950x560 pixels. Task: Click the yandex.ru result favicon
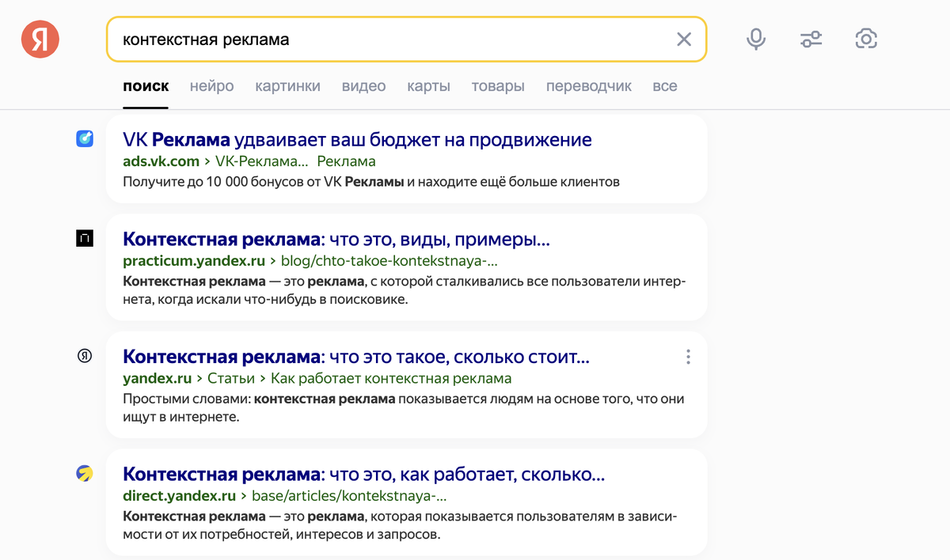click(85, 356)
